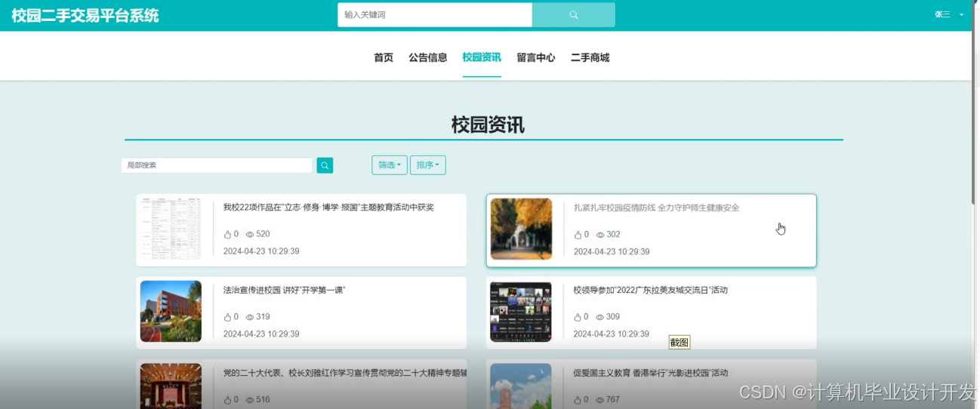Viewport: 980px width, 409px height.
Task: Like the 扎紧扎牢校园疫情防线 article
Action: (578, 235)
